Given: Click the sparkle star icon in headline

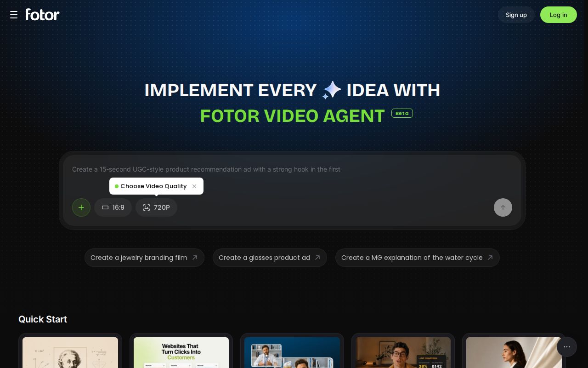Looking at the screenshot, I should (332, 90).
